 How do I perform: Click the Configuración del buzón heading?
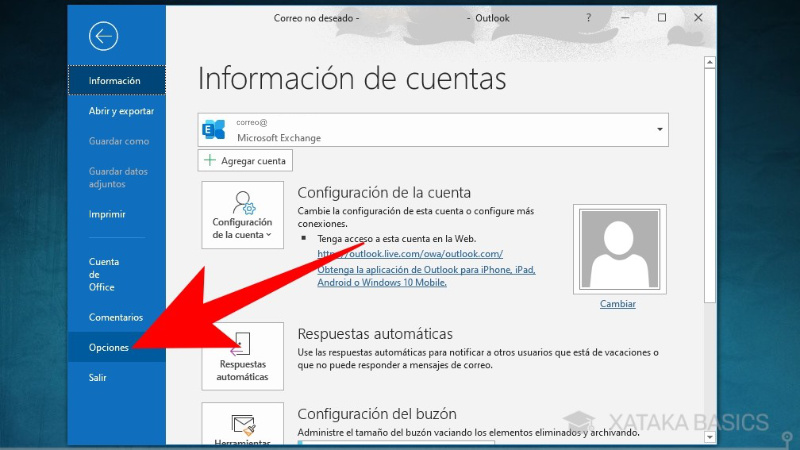click(377, 414)
